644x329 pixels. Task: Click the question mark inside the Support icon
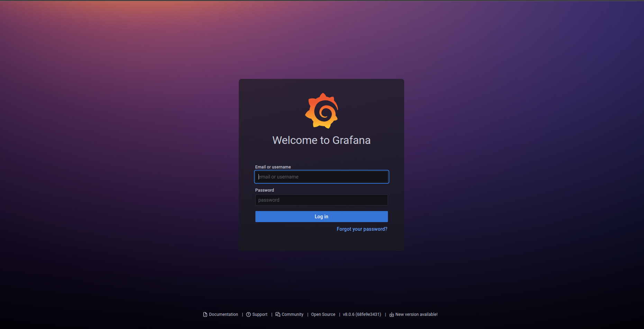[248, 314]
